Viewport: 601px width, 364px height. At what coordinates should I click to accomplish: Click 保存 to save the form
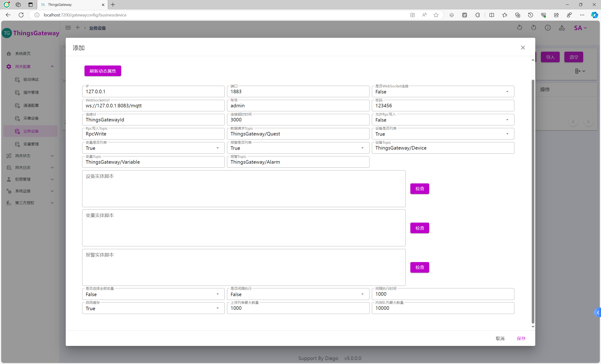[521, 338]
